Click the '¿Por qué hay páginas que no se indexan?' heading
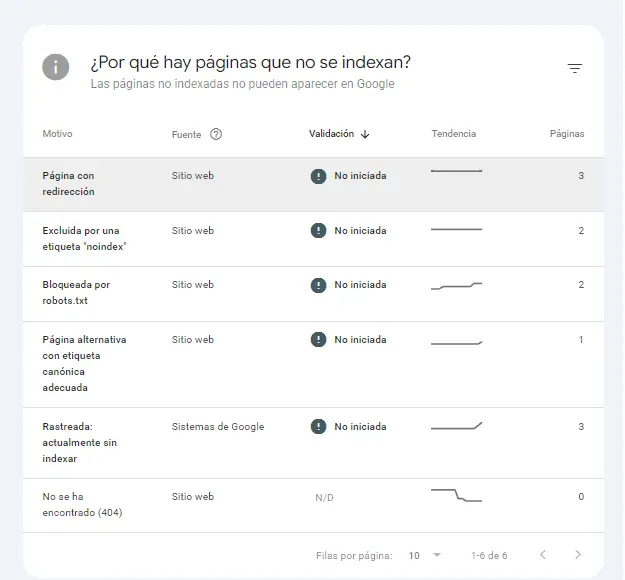The width and height of the screenshot is (625, 580). (251, 62)
